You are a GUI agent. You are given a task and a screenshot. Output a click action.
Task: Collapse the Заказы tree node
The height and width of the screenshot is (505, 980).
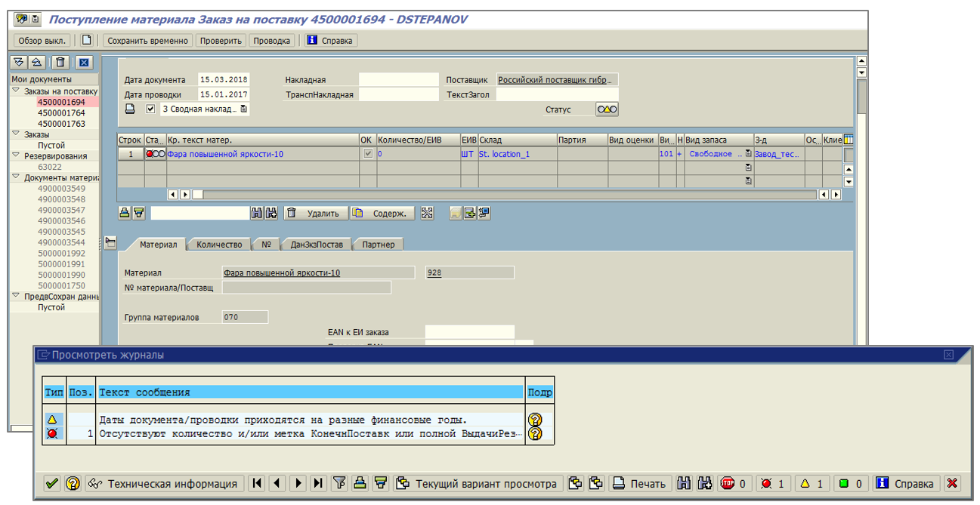16,134
